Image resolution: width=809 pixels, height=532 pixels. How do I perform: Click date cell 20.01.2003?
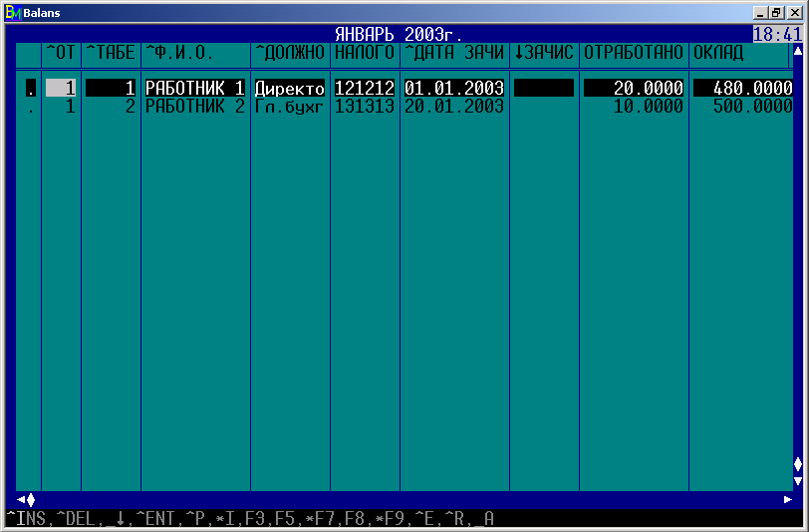pos(454,107)
